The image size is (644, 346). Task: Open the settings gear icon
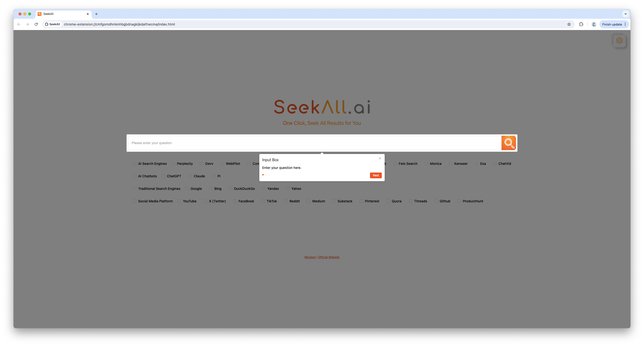[x=619, y=40]
